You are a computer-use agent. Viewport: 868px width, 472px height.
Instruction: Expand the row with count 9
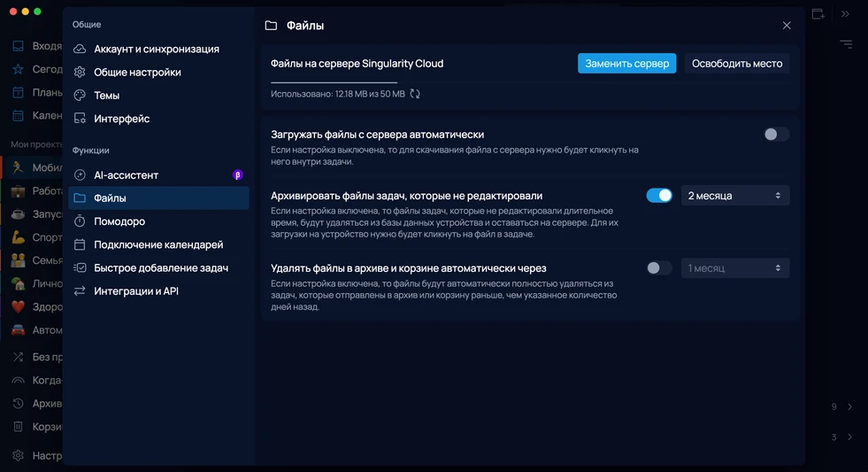pyautogui.click(x=849, y=406)
